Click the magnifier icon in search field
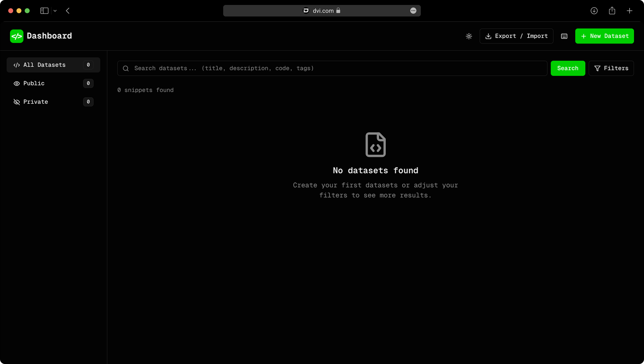 (126, 68)
